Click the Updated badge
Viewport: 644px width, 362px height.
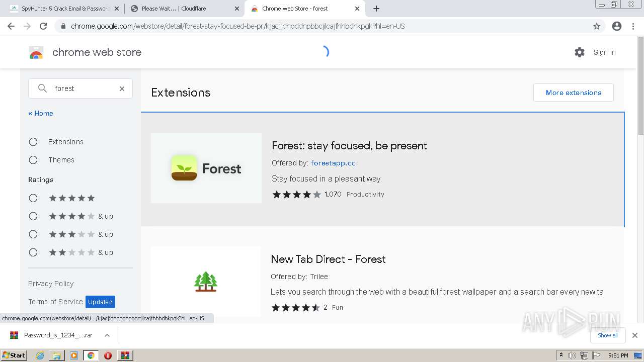pyautogui.click(x=101, y=302)
